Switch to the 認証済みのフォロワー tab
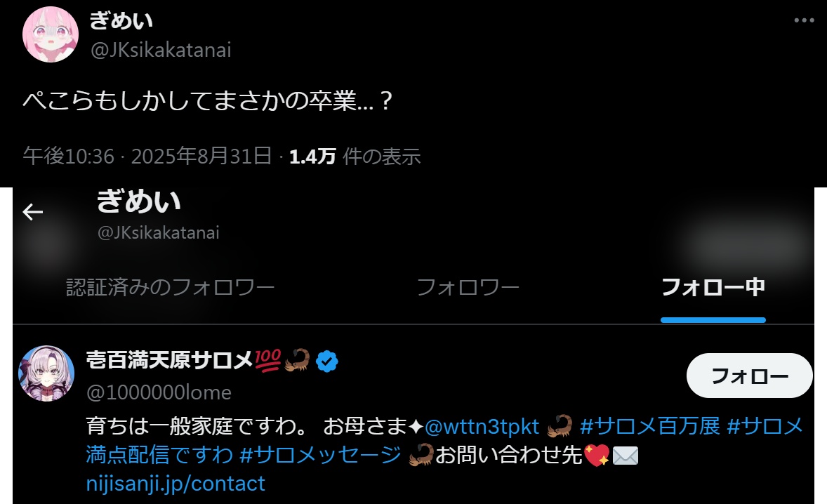Screen dimensions: 827x504 171,287
